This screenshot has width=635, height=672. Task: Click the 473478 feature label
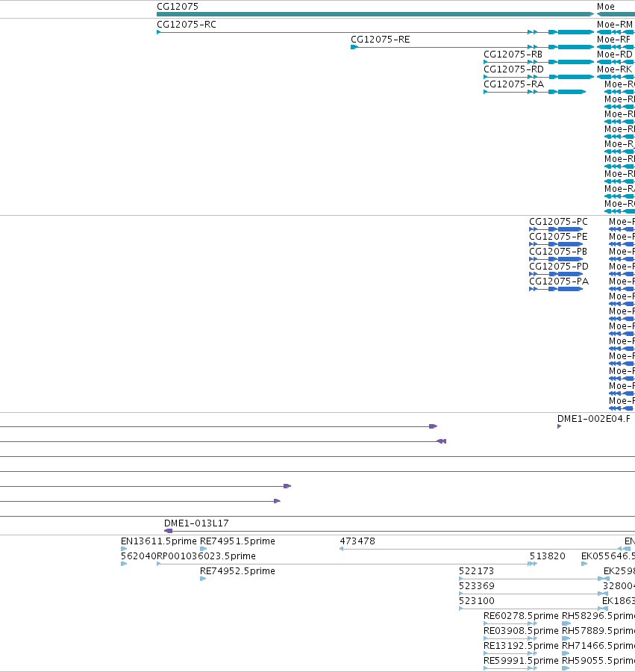tap(357, 541)
